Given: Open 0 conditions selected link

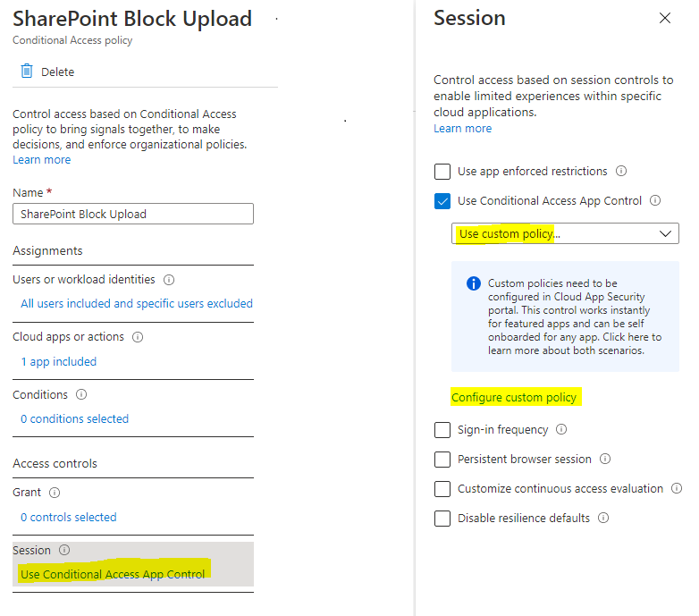Looking at the screenshot, I should tap(74, 419).
